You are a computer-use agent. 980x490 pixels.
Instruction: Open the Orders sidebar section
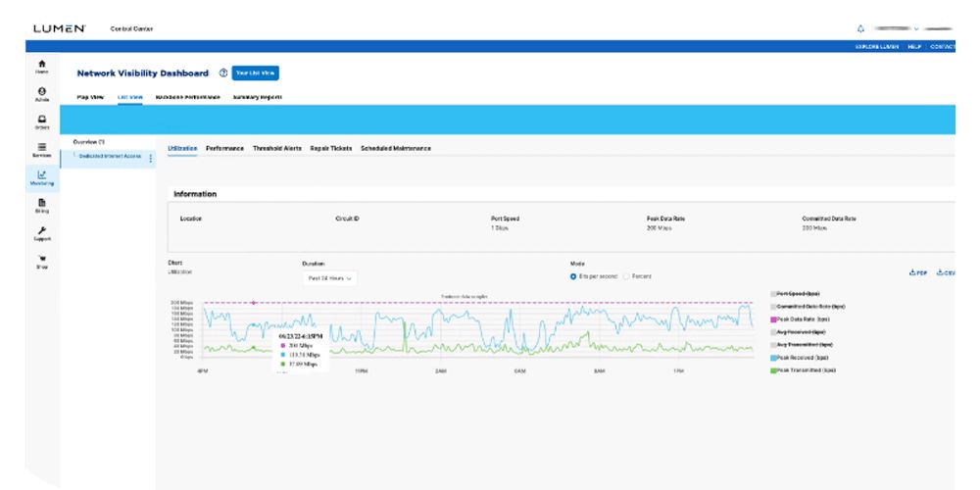point(42,122)
